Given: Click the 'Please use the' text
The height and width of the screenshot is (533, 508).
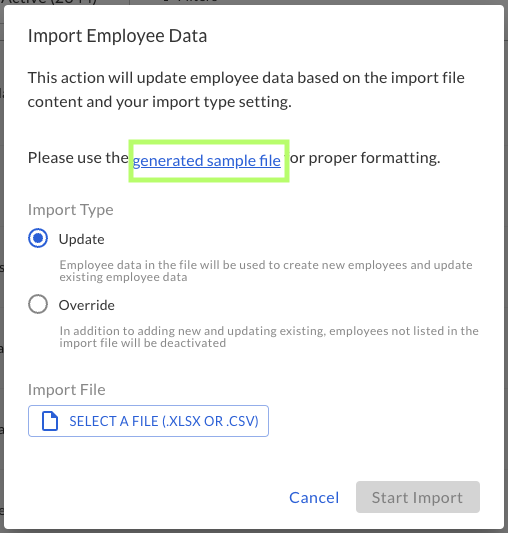Looking at the screenshot, I should click(78, 158).
